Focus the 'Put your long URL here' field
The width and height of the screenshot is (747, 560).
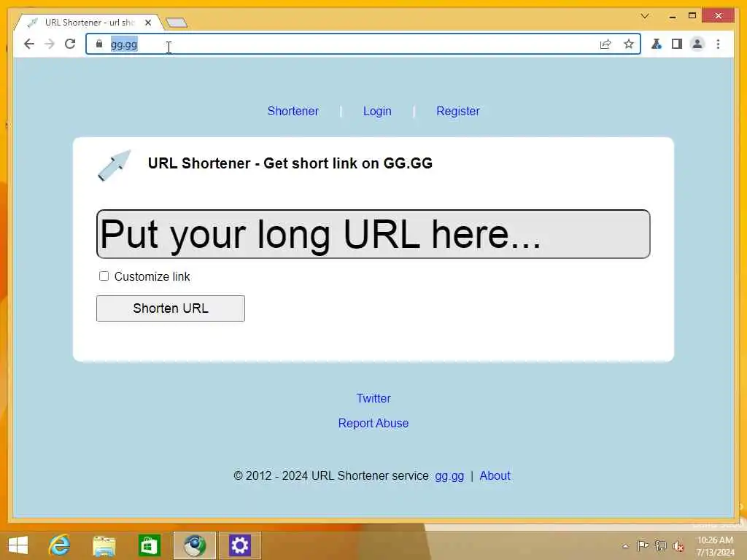[373, 234]
